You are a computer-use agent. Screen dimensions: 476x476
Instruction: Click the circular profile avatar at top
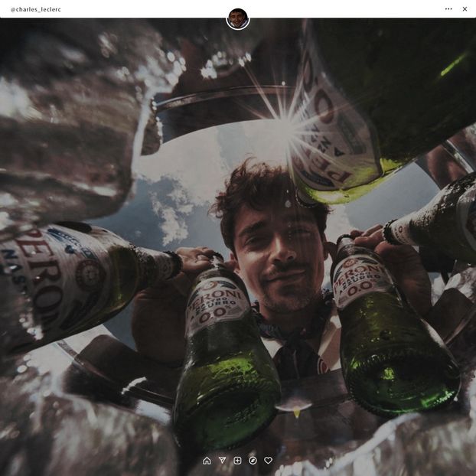(x=238, y=18)
